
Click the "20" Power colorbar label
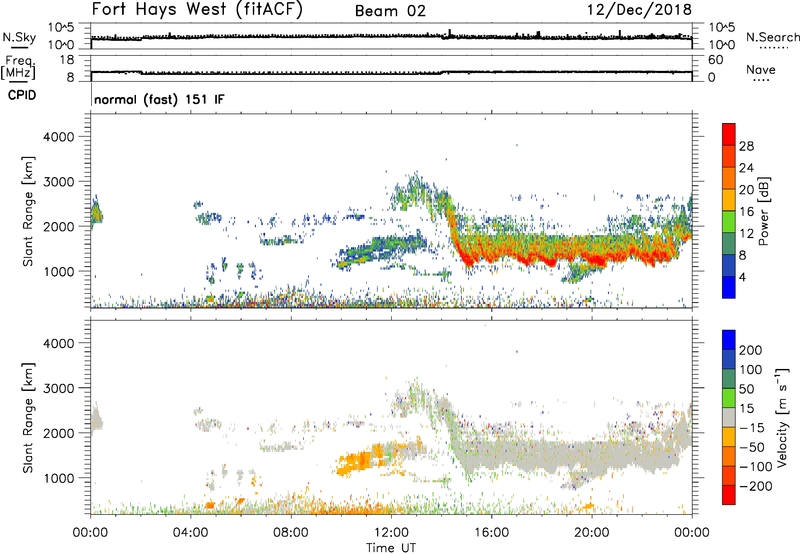pos(746,190)
